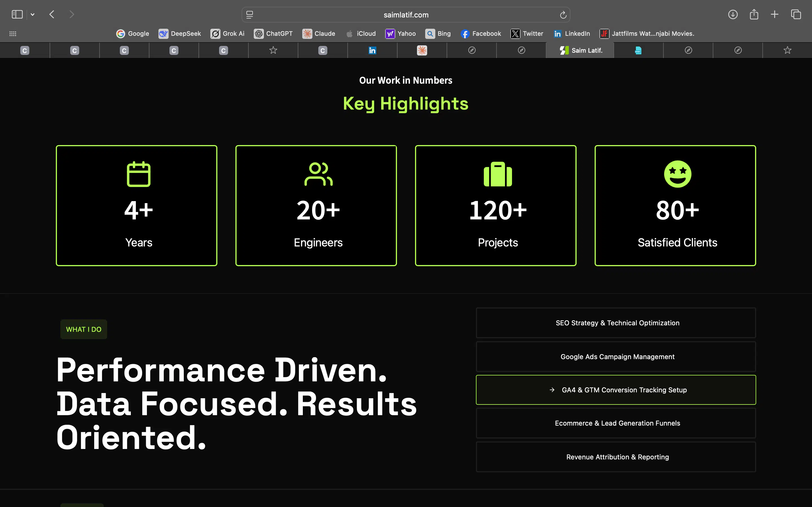The image size is (812, 507).
Task: Open the Downloads indicator in Safari toolbar
Action: coord(733,14)
